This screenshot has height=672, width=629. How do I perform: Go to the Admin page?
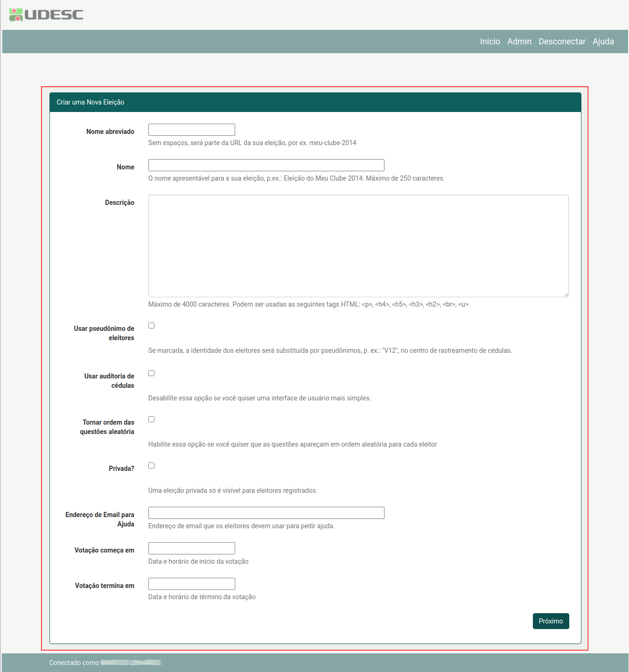519,42
